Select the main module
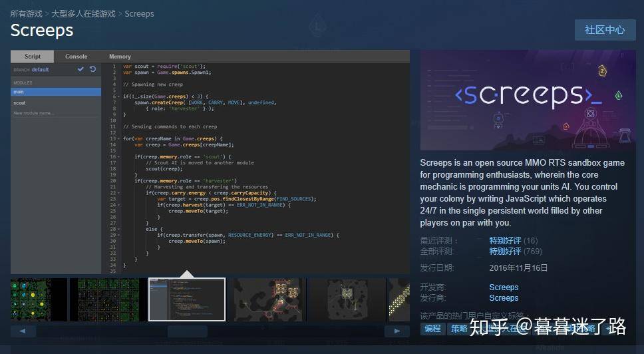The width and height of the screenshot is (644, 354). point(56,92)
